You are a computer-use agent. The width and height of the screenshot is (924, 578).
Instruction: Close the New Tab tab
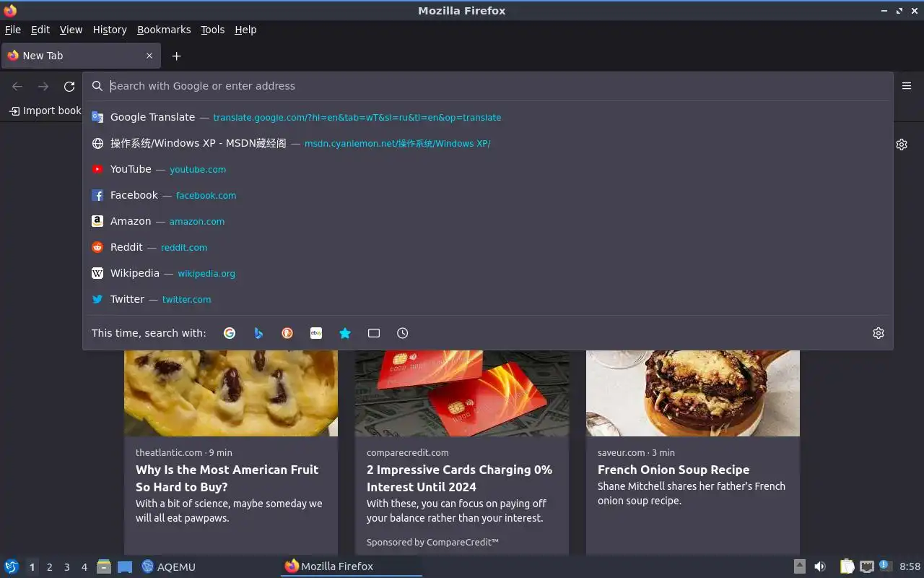[x=149, y=56]
